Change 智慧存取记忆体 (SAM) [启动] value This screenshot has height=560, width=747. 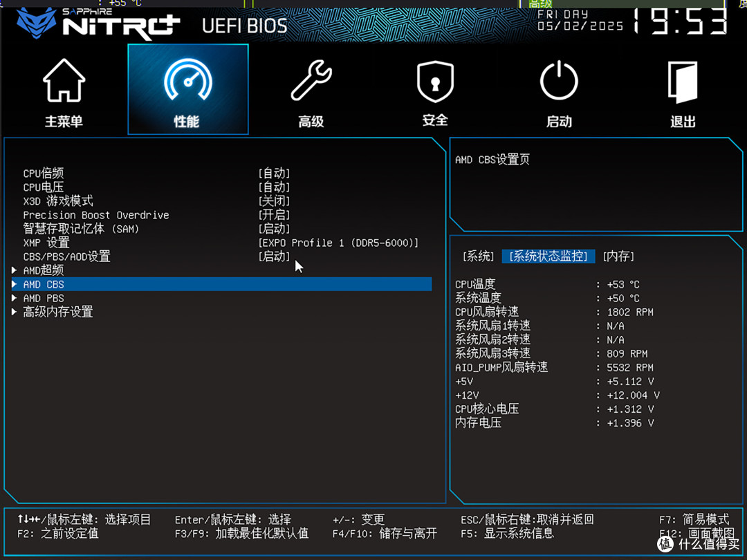pyautogui.click(x=274, y=229)
